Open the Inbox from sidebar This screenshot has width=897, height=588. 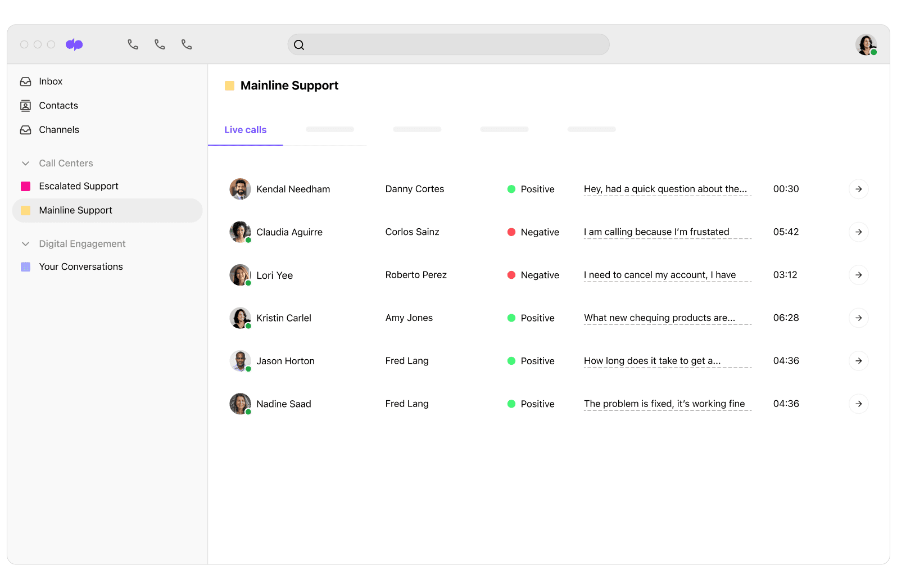pos(50,82)
